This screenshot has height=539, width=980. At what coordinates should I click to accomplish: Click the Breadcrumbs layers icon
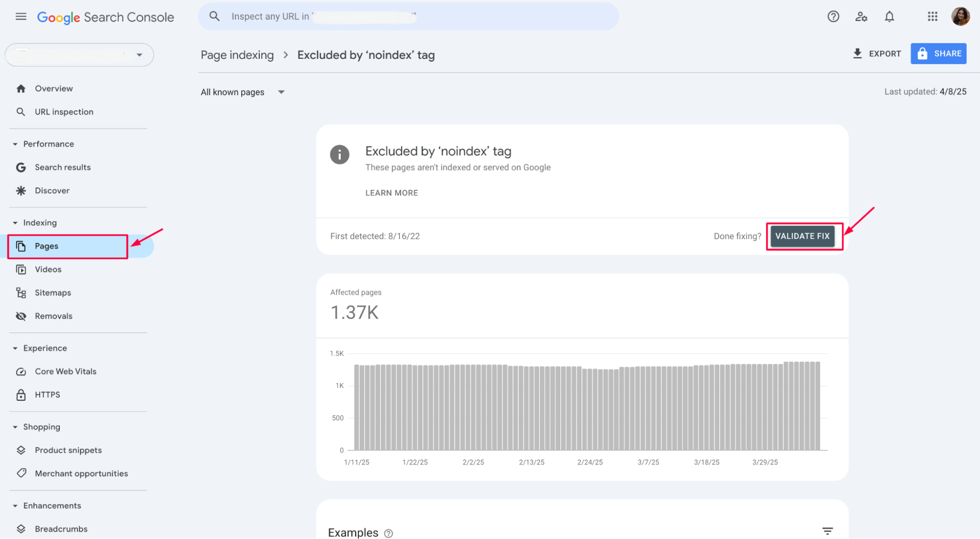[x=21, y=529]
